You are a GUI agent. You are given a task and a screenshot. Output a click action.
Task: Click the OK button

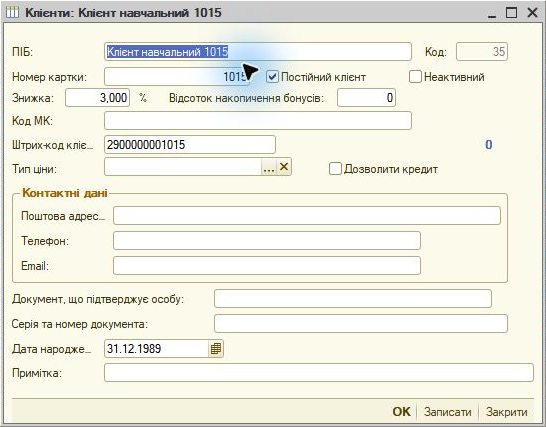401,412
